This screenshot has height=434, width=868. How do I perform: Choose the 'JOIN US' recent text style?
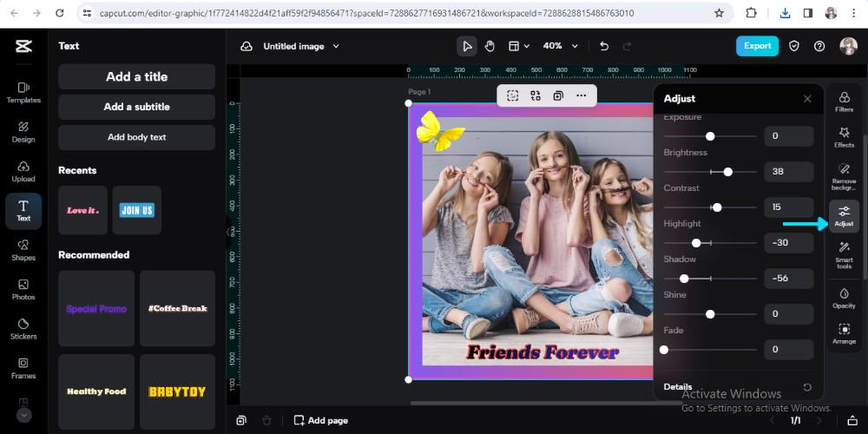click(137, 210)
